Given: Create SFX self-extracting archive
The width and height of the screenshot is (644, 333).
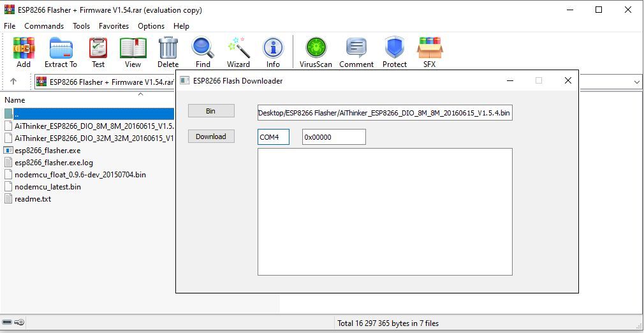Looking at the screenshot, I should click(430, 52).
